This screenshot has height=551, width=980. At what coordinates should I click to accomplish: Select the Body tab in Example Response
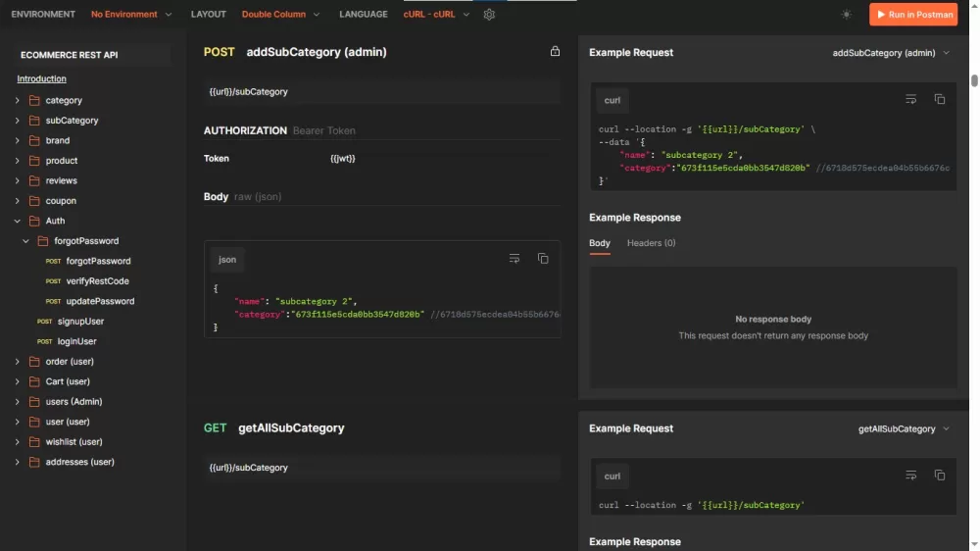pyautogui.click(x=600, y=243)
